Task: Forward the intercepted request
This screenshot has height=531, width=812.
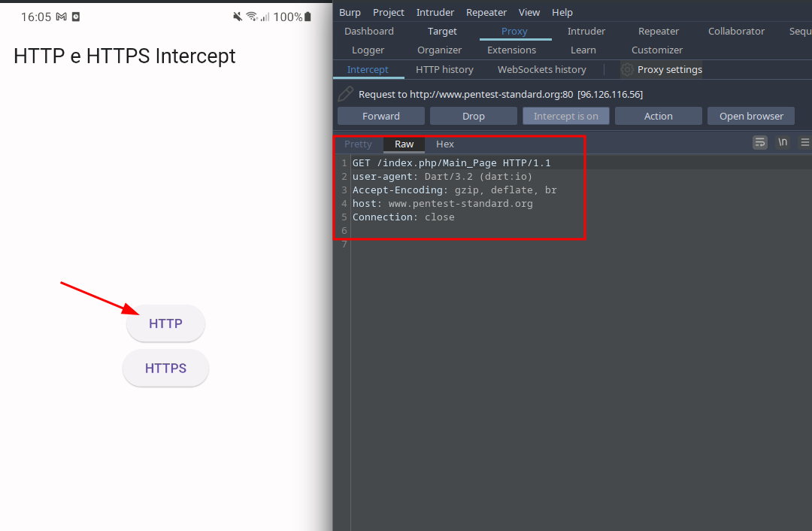Action: [x=381, y=116]
